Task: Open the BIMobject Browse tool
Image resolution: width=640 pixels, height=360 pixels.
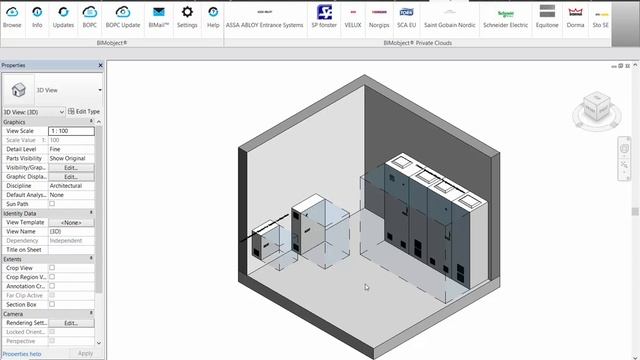Action: (x=12, y=17)
